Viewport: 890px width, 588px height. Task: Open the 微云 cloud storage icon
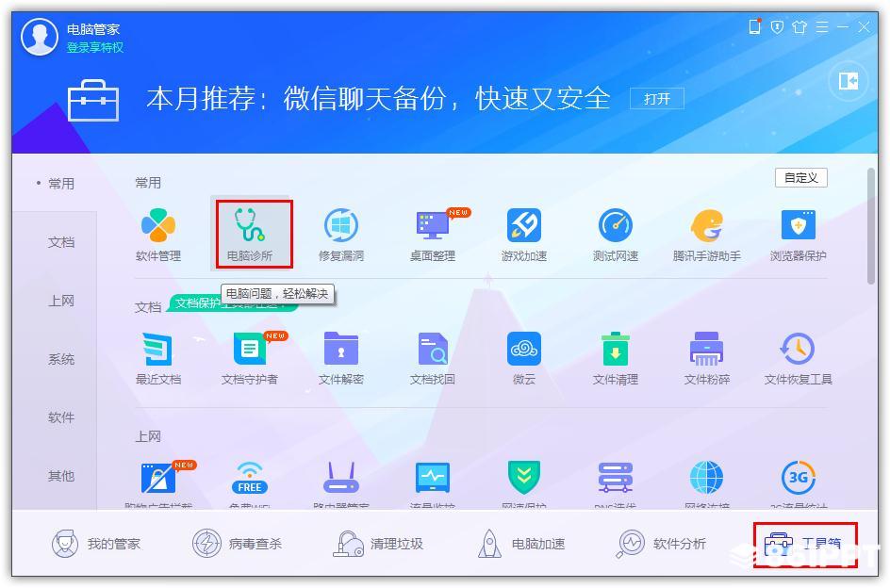point(524,358)
